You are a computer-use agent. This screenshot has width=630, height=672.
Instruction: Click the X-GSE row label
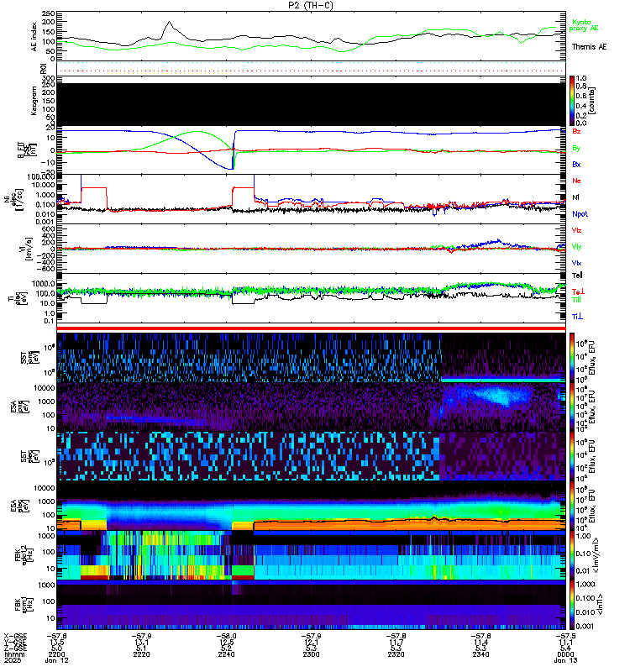(15, 636)
